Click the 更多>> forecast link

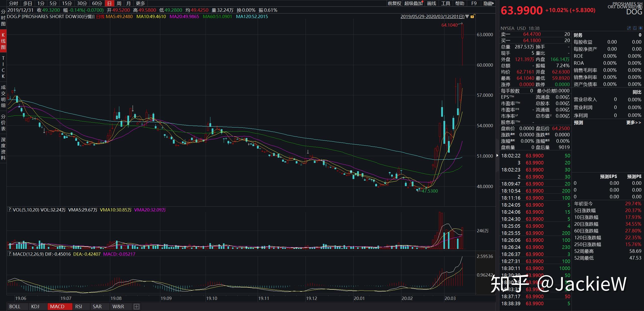point(633,123)
